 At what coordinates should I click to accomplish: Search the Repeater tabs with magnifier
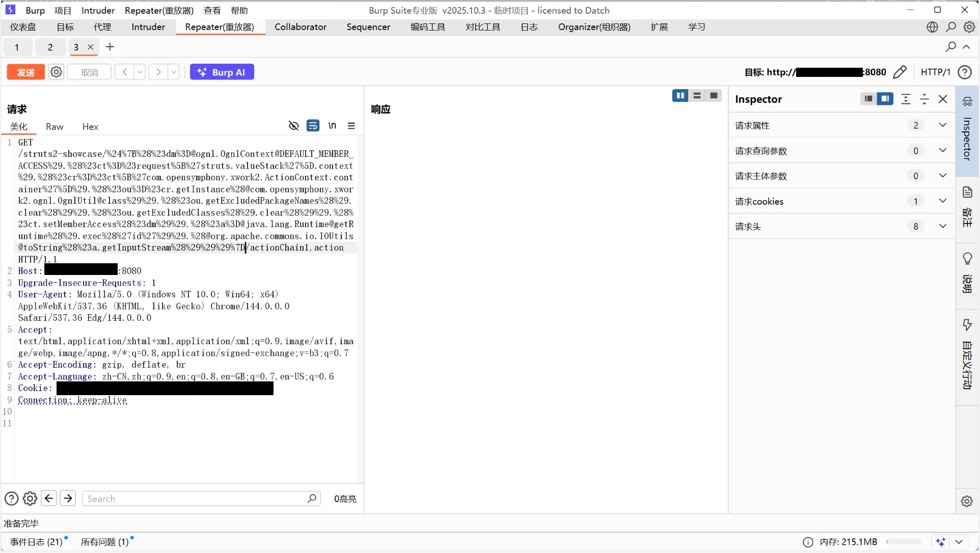(950, 47)
